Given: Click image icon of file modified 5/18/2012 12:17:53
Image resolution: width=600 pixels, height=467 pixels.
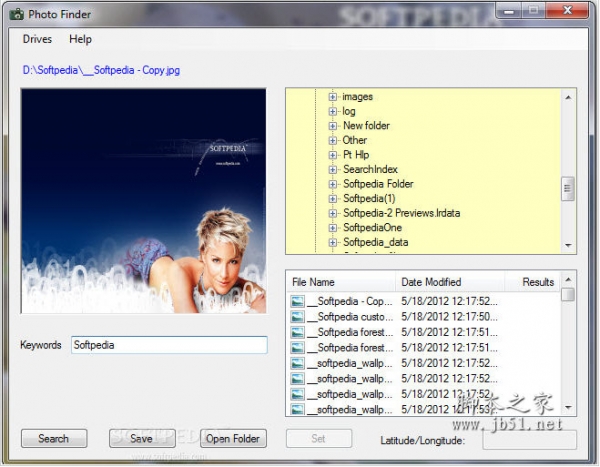Looking at the screenshot, I should click(297, 410).
